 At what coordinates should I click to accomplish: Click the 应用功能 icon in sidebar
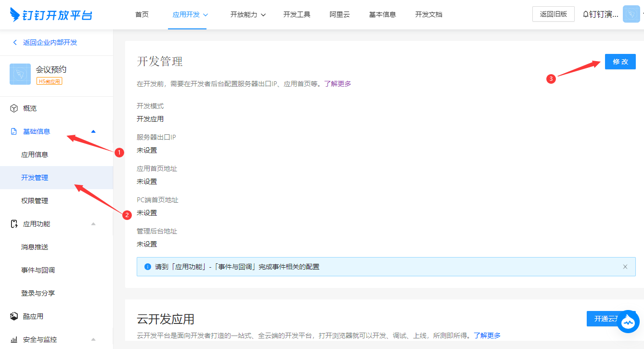14,224
